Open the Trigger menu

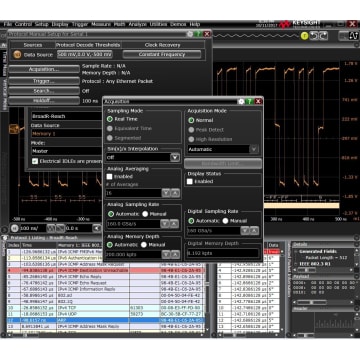coord(80,24)
